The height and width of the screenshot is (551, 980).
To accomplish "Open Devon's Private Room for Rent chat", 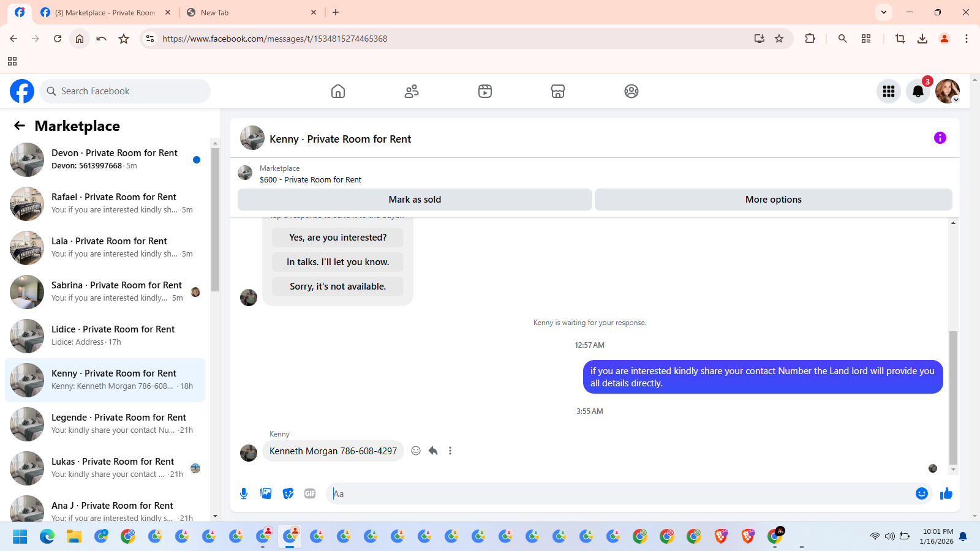I will 105,160.
